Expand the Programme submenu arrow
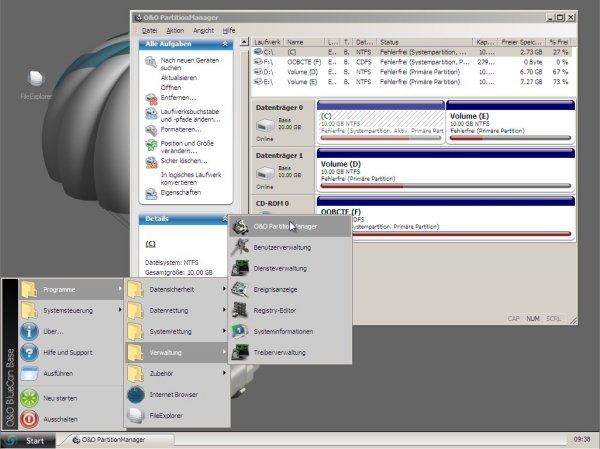This screenshot has height=449, width=600. (120, 289)
